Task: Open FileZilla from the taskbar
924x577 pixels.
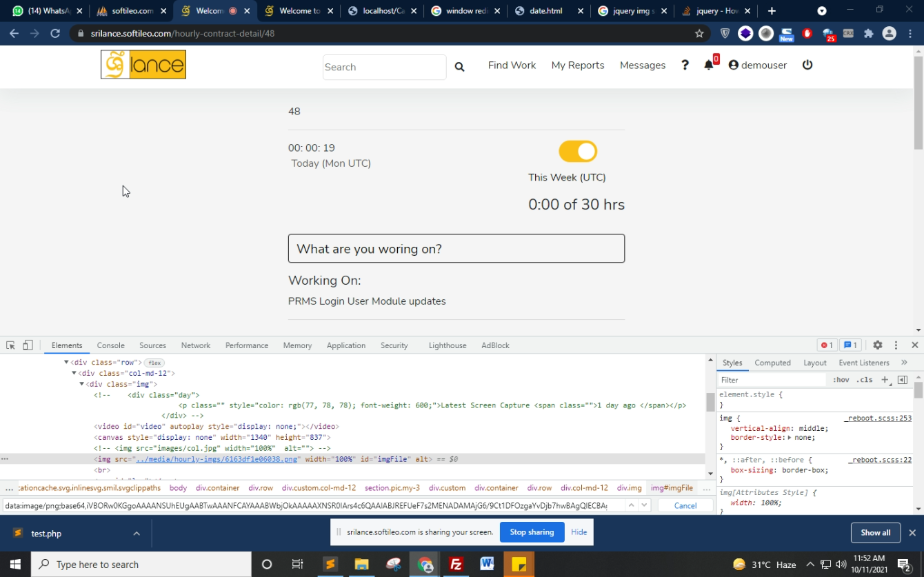Action: click(x=456, y=564)
